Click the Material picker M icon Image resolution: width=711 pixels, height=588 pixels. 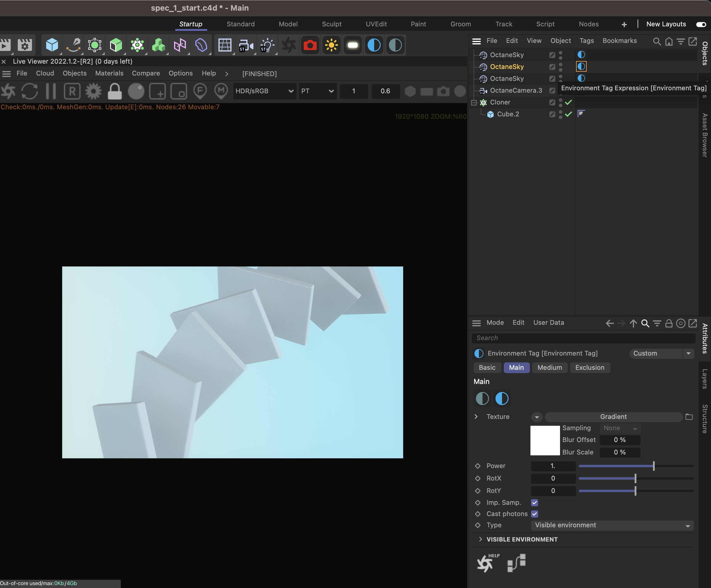point(221,91)
